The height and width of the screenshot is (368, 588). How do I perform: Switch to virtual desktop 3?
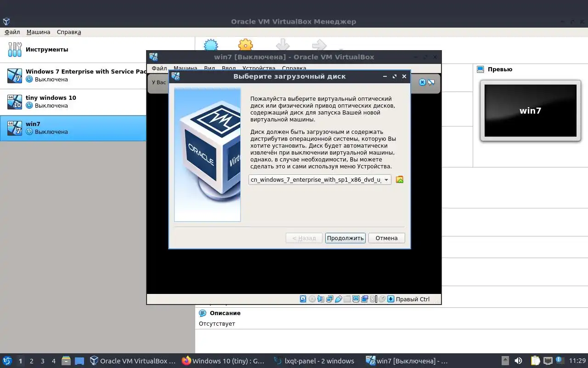(x=42, y=361)
